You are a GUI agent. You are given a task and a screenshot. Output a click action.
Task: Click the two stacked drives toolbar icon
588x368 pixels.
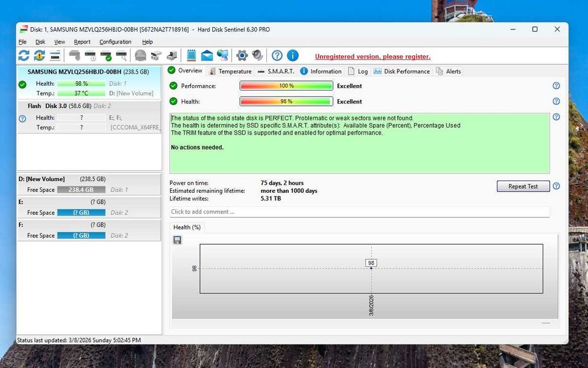click(x=156, y=56)
